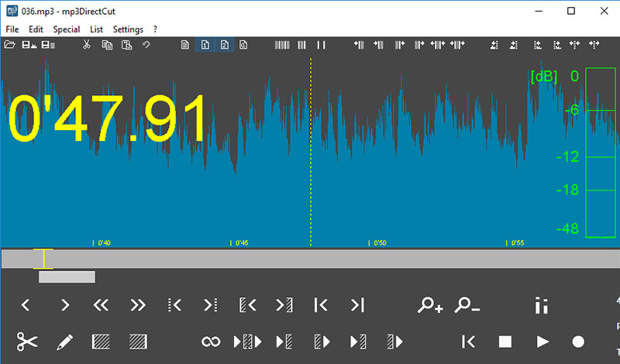Screen dimensions: 620x364
Task: Stop playback with the square button
Action: 505,342
